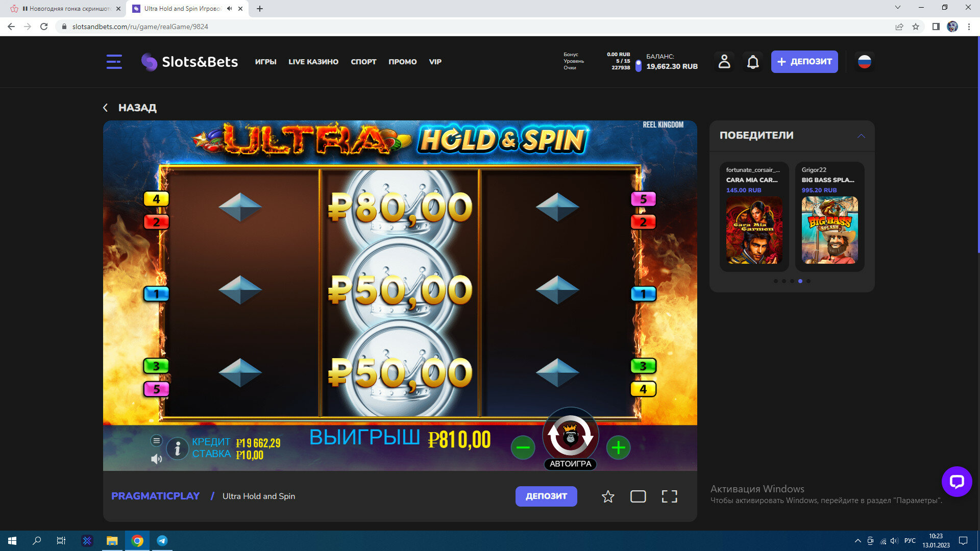Open Big Bass Splash winner thumbnail

829,230
